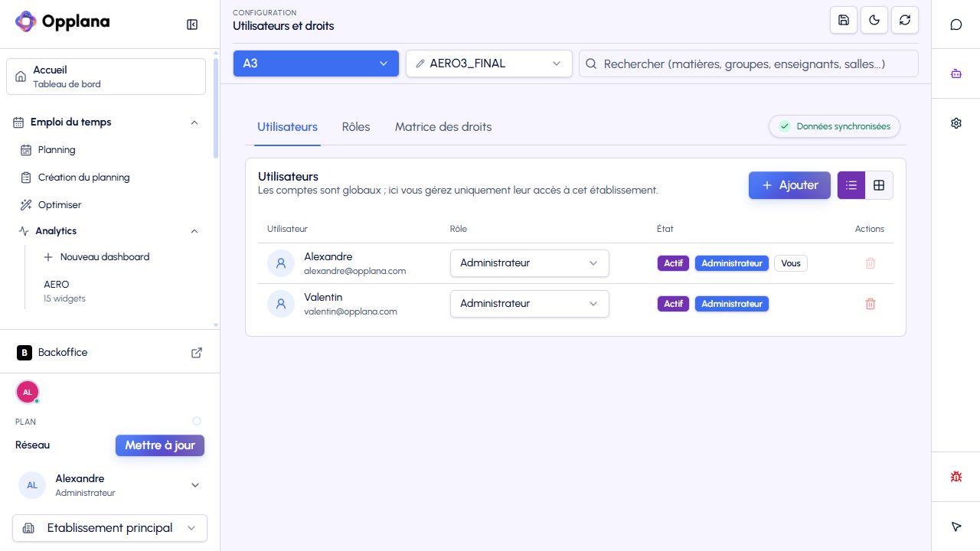Switch to the Rôles tab
The image size is (980, 551).
[356, 127]
